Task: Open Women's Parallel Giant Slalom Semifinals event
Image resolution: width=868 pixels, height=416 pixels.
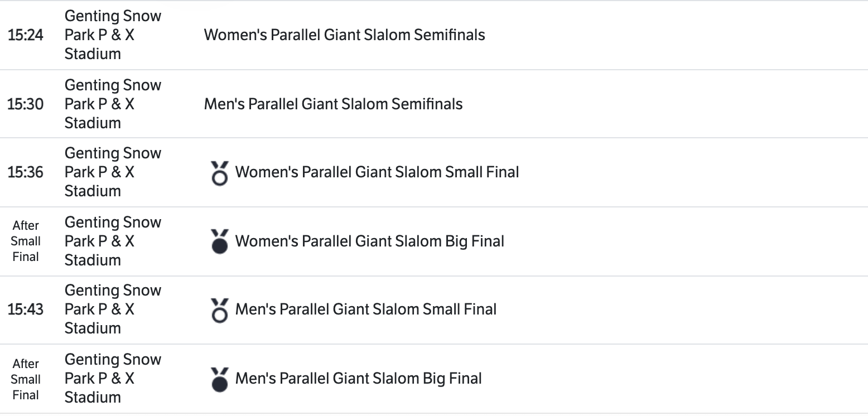Action: click(344, 35)
